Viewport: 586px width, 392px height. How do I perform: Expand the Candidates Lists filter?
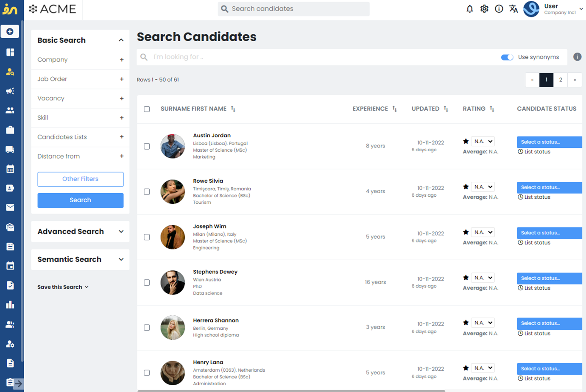point(122,137)
